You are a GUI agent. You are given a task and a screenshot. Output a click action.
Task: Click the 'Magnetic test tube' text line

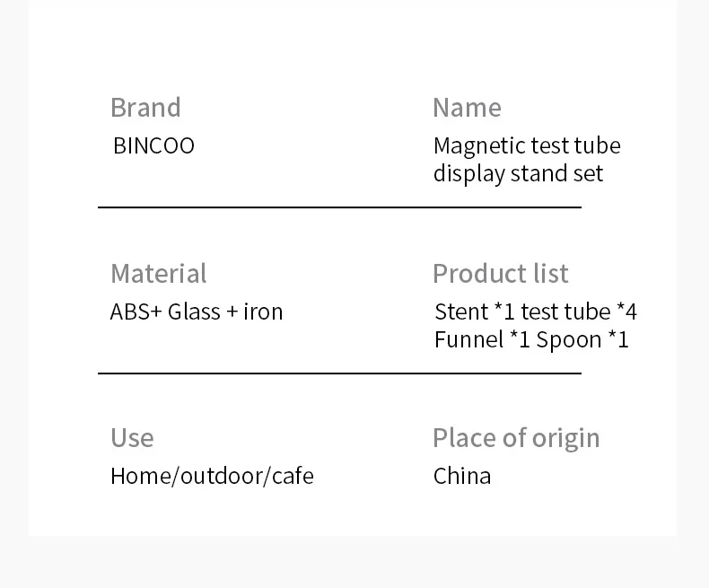[x=527, y=145]
